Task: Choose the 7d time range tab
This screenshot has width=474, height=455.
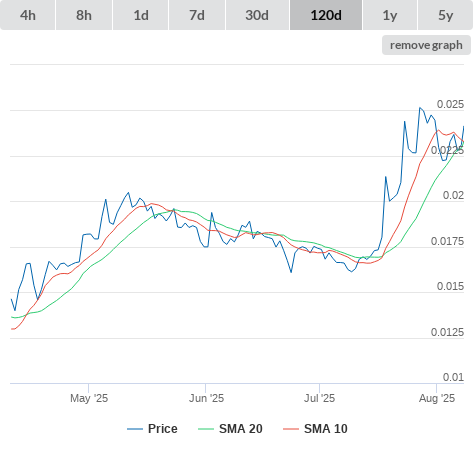Action: (197, 15)
